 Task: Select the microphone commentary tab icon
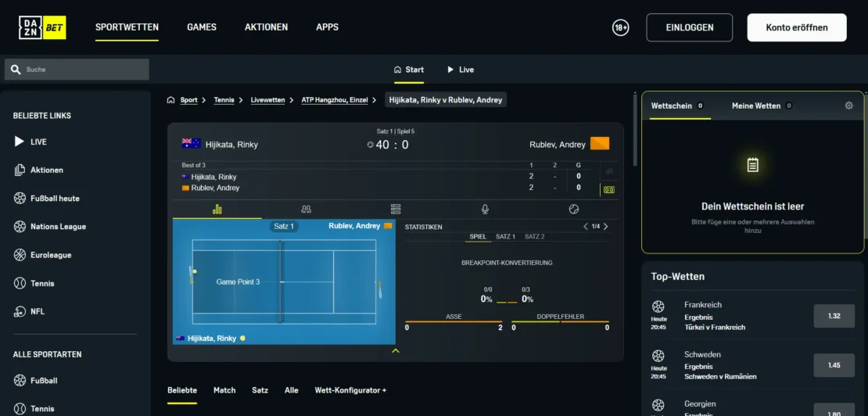click(485, 209)
